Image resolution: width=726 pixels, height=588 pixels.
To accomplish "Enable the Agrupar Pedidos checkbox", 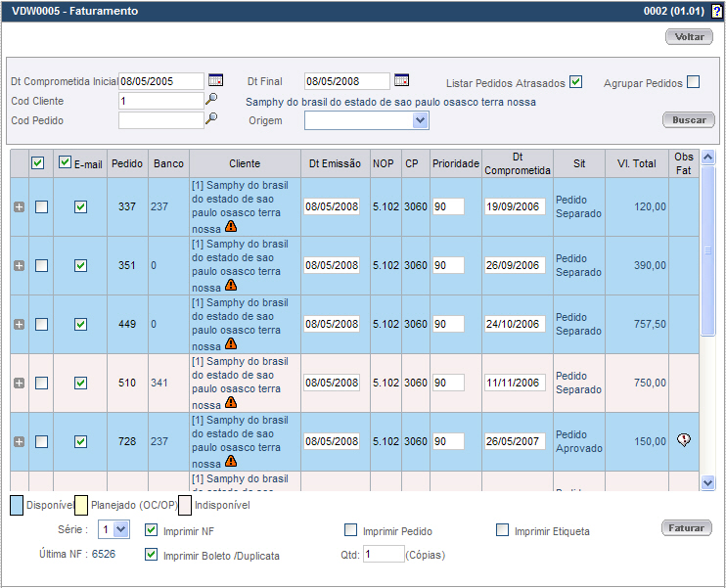I will click(x=694, y=82).
